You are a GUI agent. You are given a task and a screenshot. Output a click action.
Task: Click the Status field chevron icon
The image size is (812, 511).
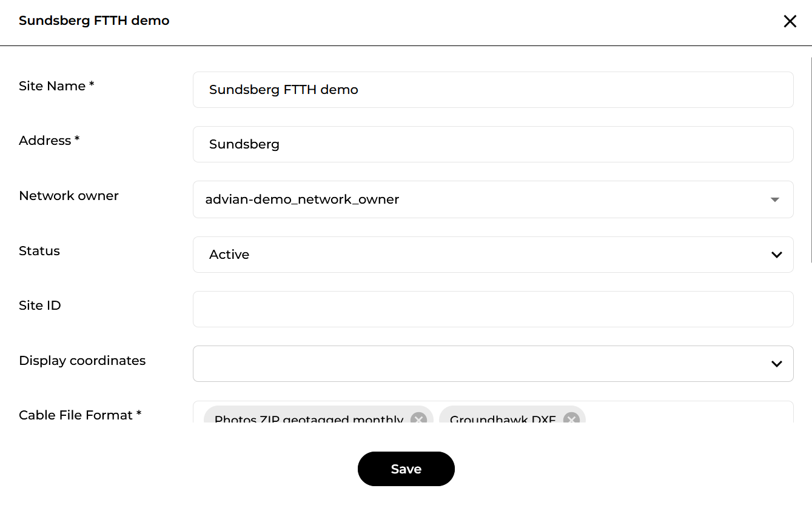[776, 255]
